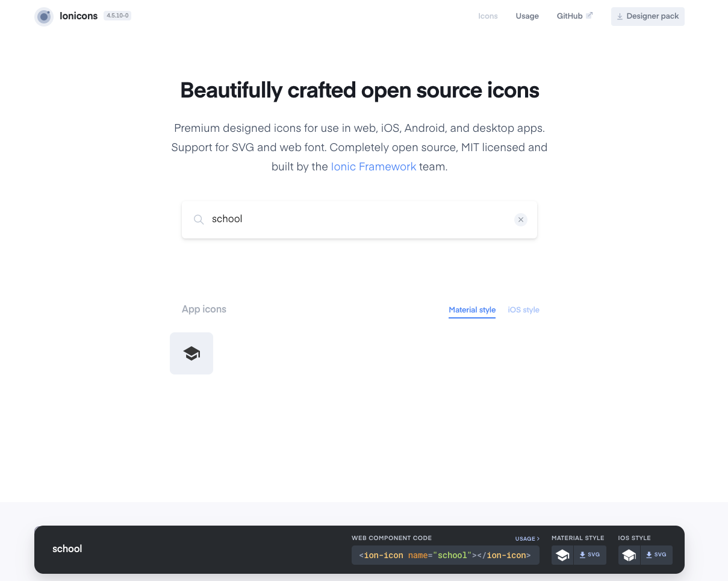Click the Designer pack download button
The width and height of the screenshot is (728, 581).
pos(647,16)
